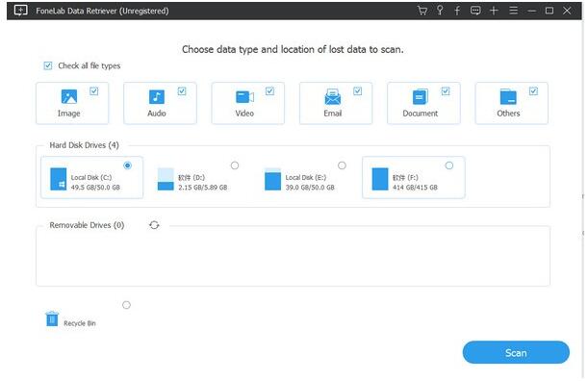588x381 pixels.
Task: Uncheck the Image type checkbox
Action: click(x=93, y=91)
